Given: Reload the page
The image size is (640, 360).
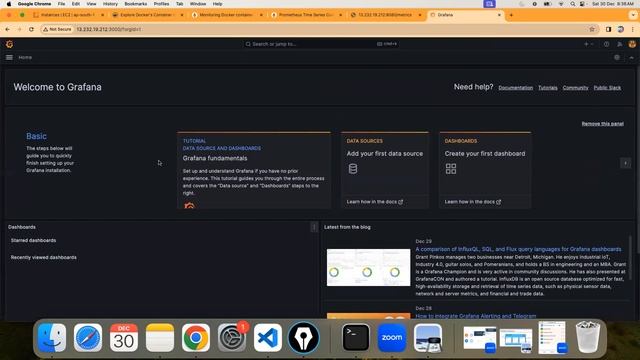Looking at the screenshot, I should tap(31, 29).
